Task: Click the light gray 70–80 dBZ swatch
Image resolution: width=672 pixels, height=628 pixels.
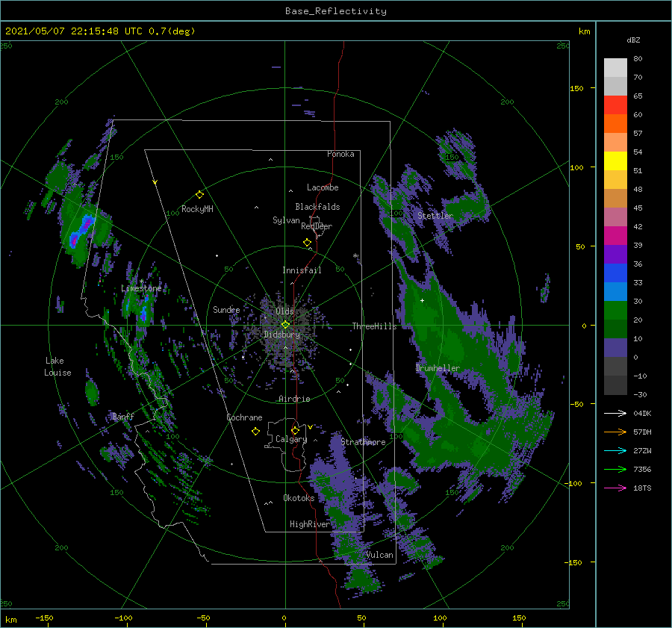Action: [615, 68]
